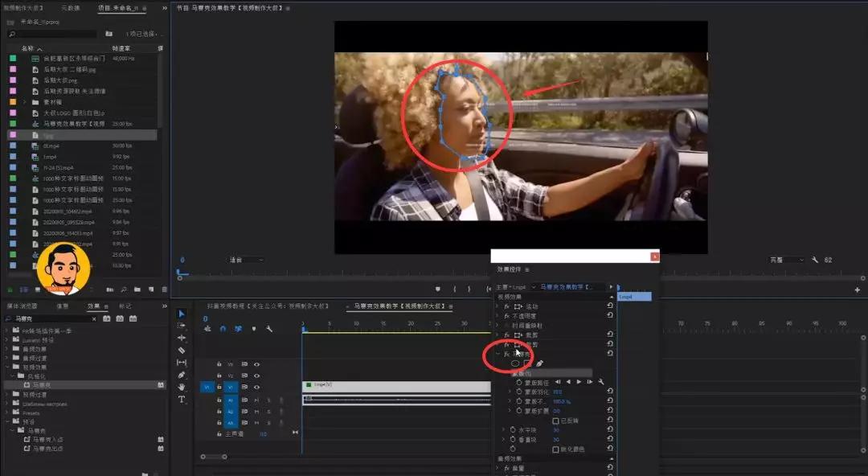Track mask forward play button
Screen dimensions: 868x476
click(x=579, y=382)
